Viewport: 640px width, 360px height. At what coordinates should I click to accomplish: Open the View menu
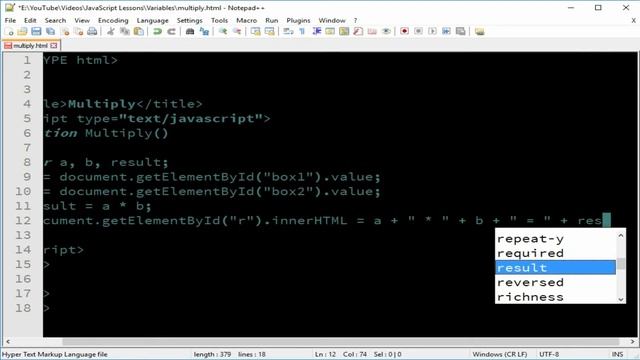(x=82, y=20)
